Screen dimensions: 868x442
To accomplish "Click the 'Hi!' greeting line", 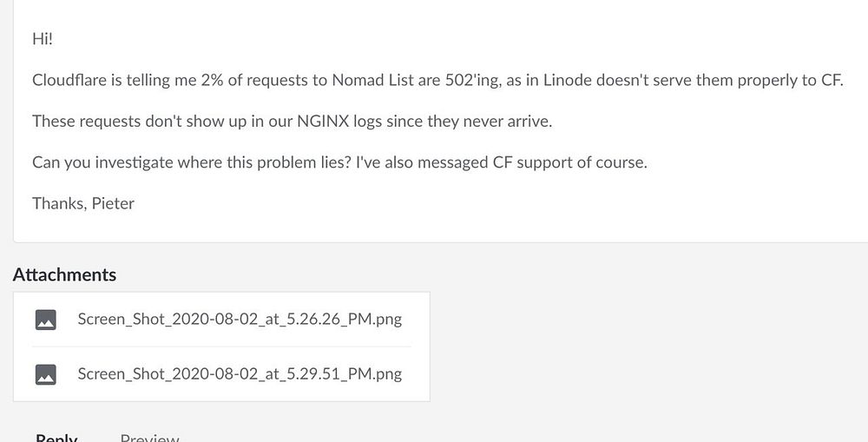I will click(x=43, y=39).
